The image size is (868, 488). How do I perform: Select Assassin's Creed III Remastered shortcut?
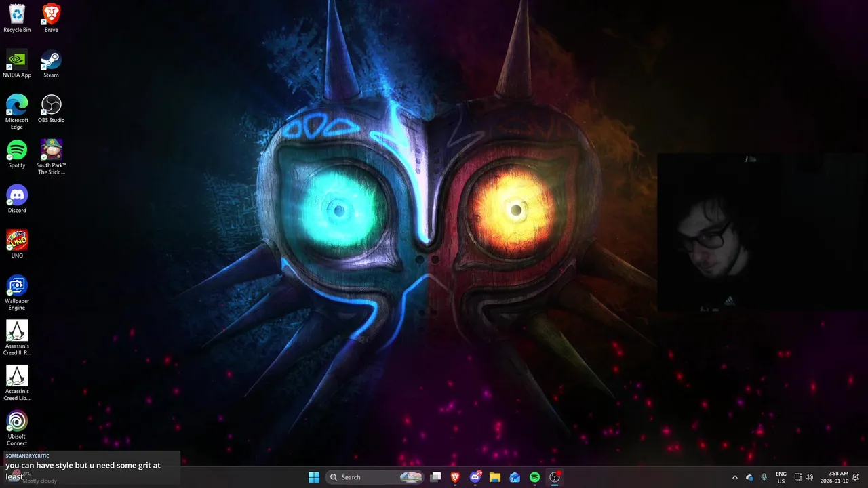[x=17, y=338]
